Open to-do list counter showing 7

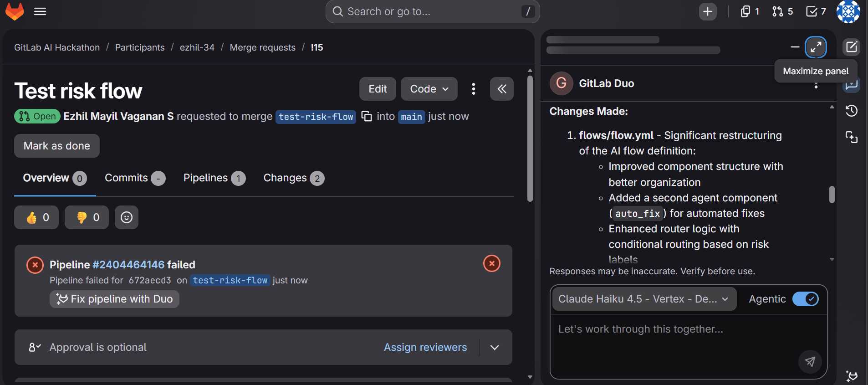click(x=816, y=11)
